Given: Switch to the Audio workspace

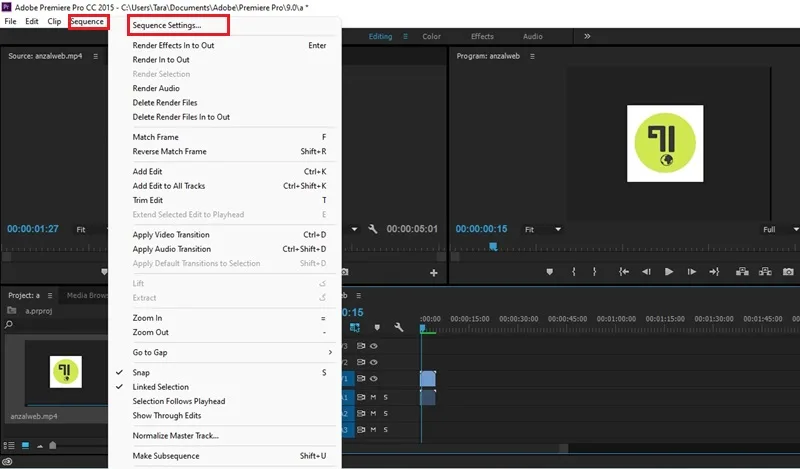Looking at the screenshot, I should 533,36.
